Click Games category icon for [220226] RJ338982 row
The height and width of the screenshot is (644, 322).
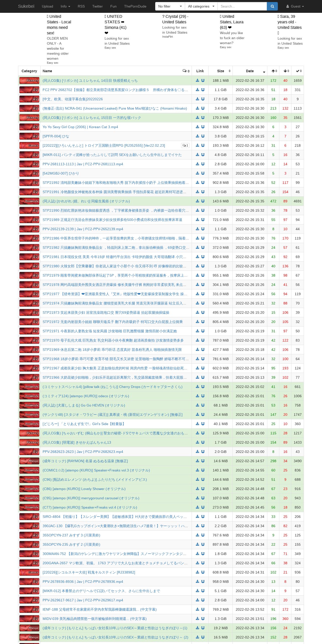[x=29, y=572]
